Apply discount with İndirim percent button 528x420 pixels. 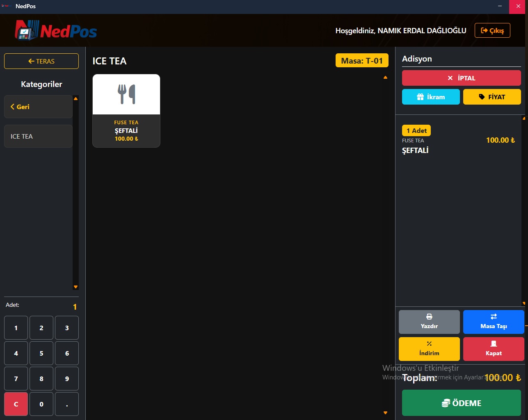(429, 349)
